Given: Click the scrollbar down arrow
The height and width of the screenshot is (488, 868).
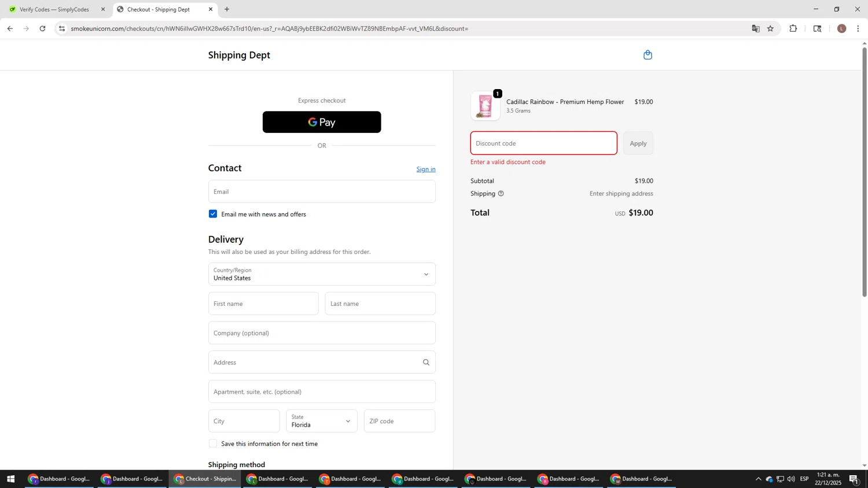Looking at the screenshot, I should tap(865, 465).
